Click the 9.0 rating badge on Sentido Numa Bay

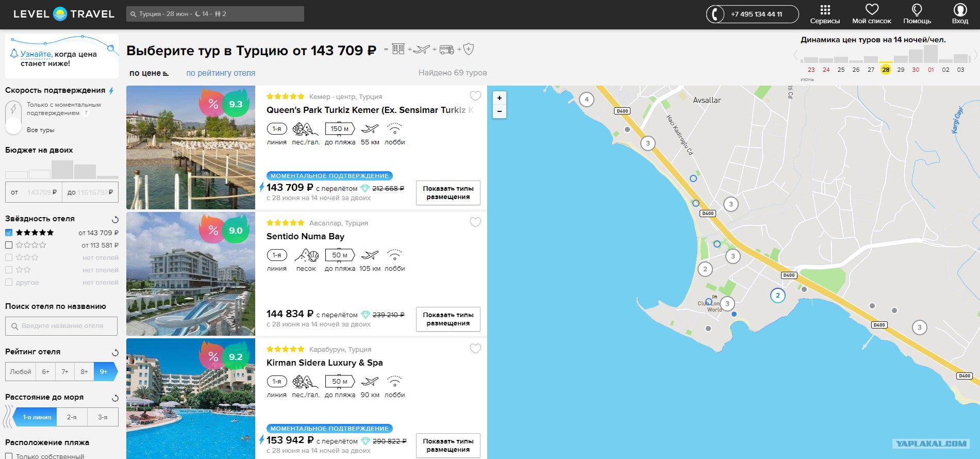coord(236,230)
